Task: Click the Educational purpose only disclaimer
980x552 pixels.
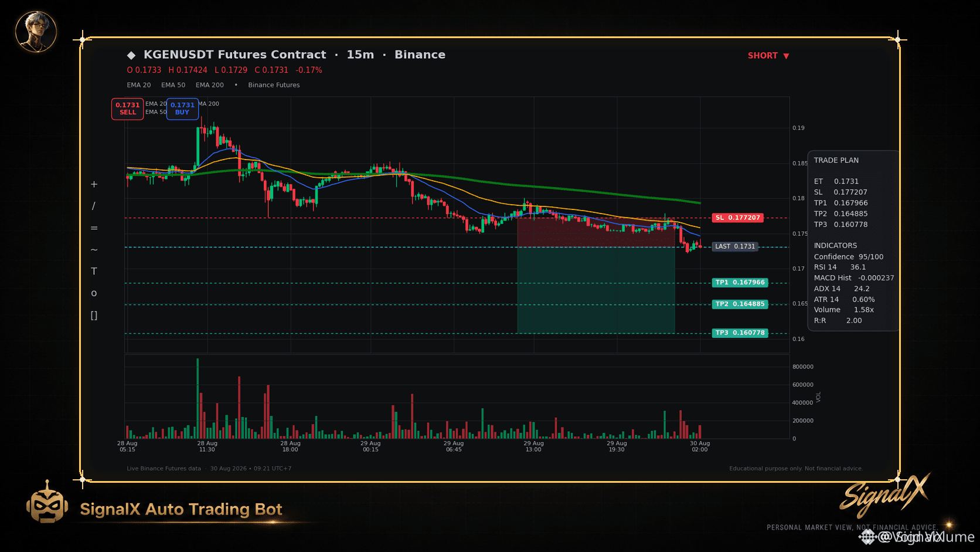Action: [x=796, y=469]
